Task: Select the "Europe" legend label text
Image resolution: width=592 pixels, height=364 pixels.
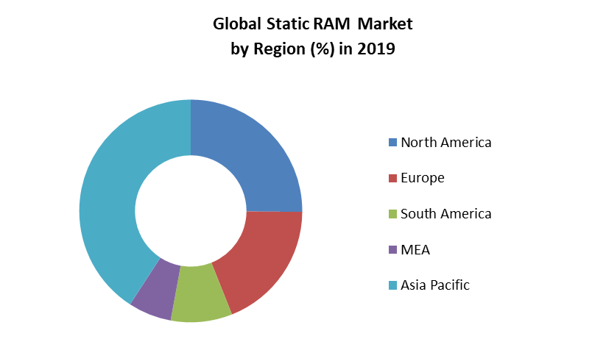Action: [x=423, y=178]
